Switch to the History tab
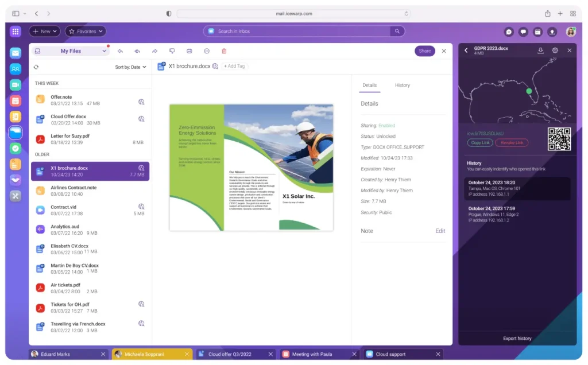 pos(402,86)
